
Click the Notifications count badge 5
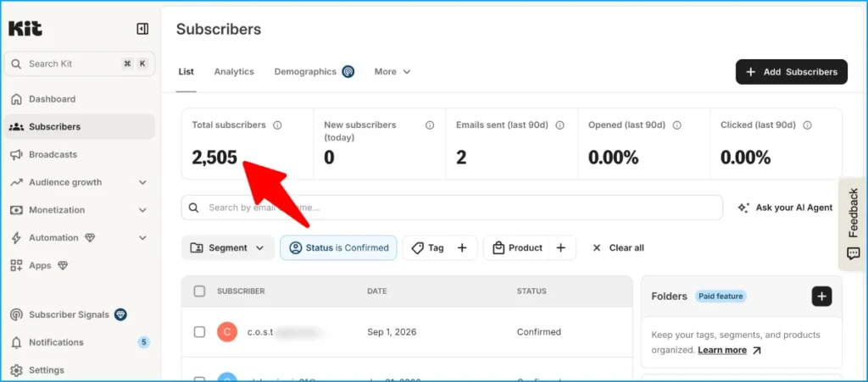[x=143, y=342]
